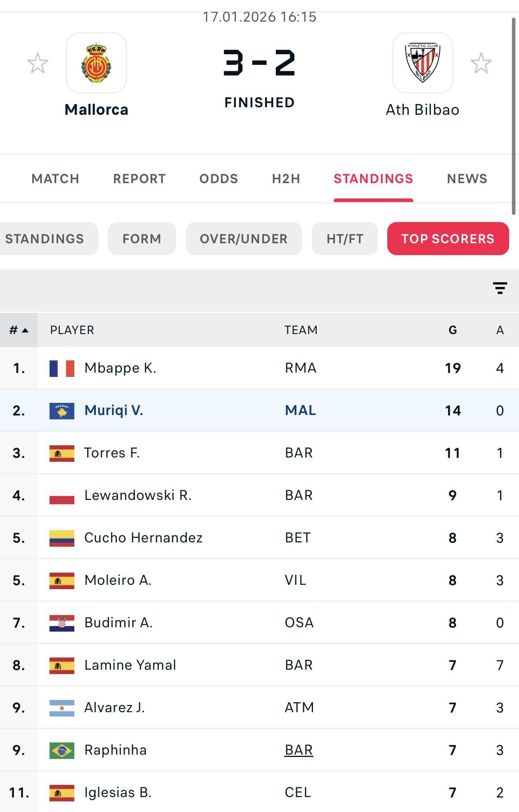Favorite Mallorca with the star icon
Screen dimensions: 519x812
point(38,63)
